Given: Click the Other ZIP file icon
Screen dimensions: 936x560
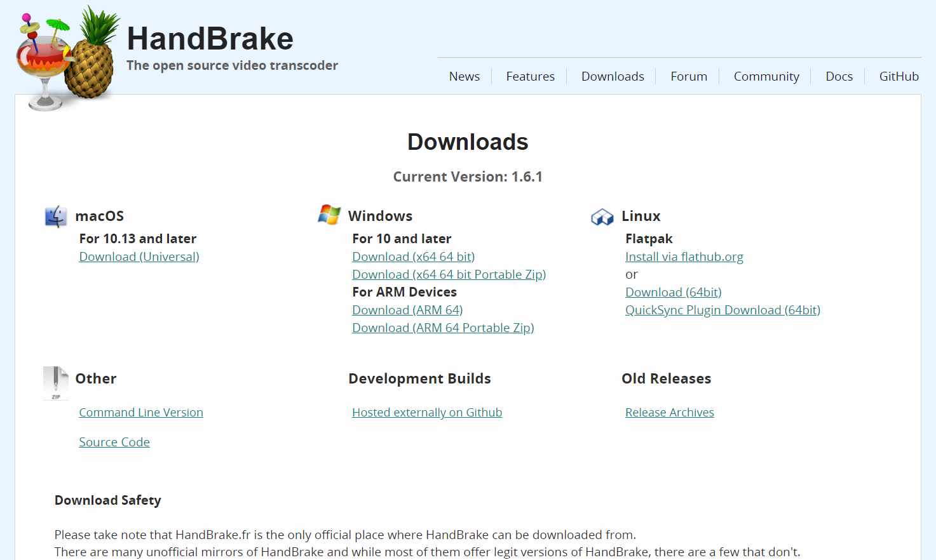Looking at the screenshot, I should pos(56,383).
